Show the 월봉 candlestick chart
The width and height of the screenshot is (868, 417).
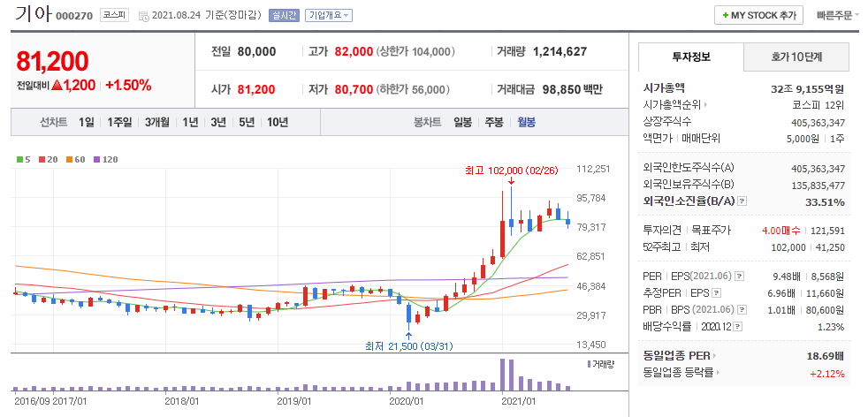tap(527, 122)
